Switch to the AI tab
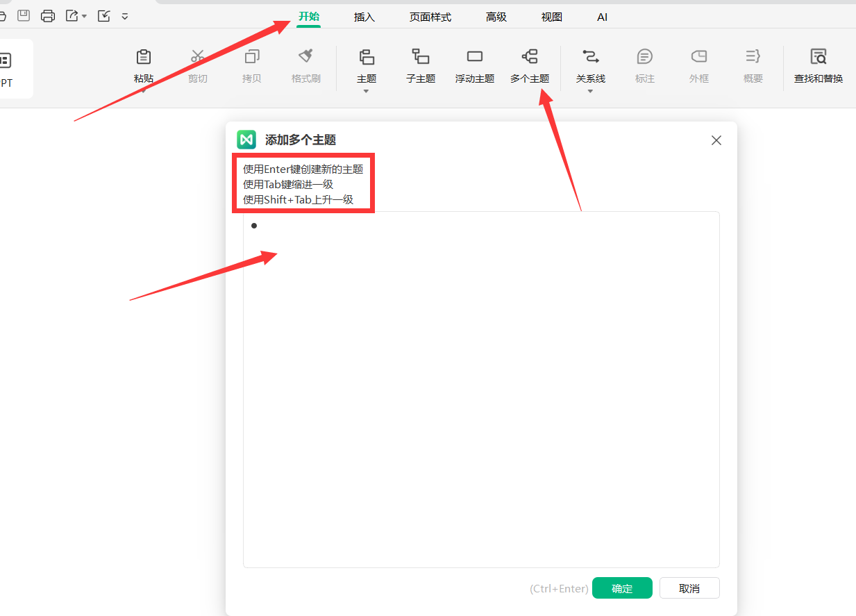The width and height of the screenshot is (856, 616). point(603,17)
